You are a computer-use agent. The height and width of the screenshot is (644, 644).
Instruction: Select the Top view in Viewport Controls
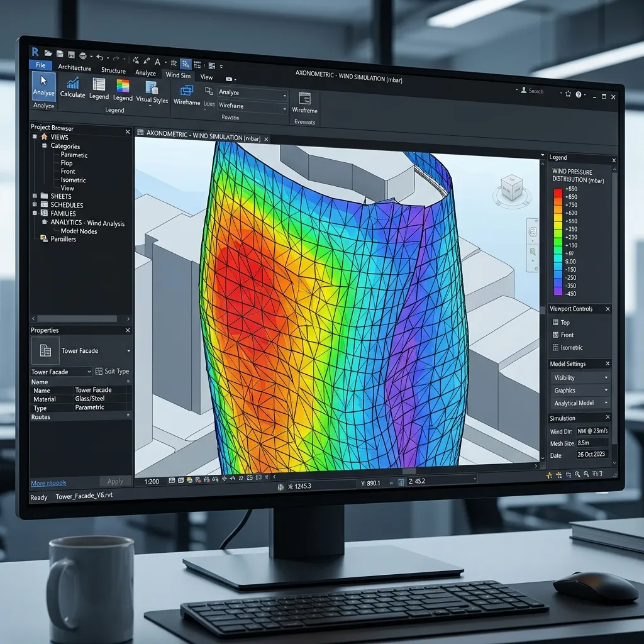click(565, 323)
